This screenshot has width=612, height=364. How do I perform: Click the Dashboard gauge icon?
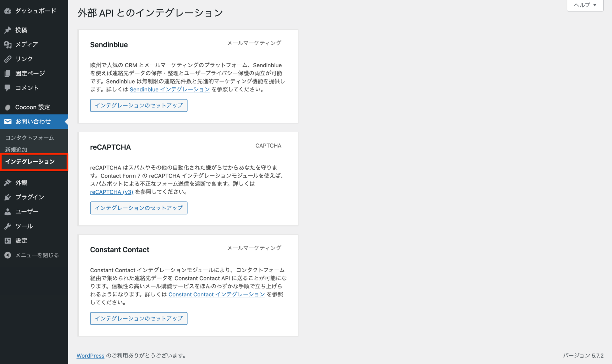click(8, 11)
